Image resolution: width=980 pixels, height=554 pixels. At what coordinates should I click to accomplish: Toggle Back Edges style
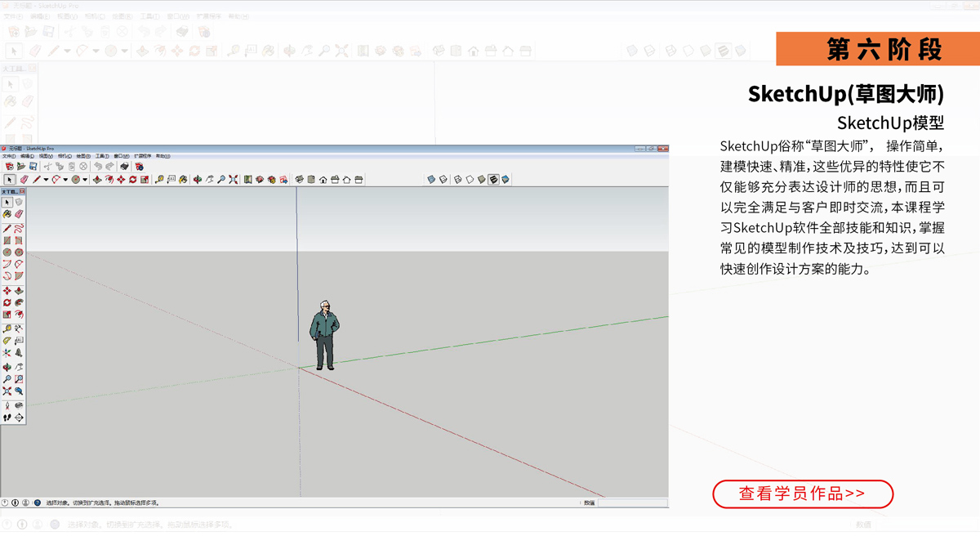click(x=443, y=179)
